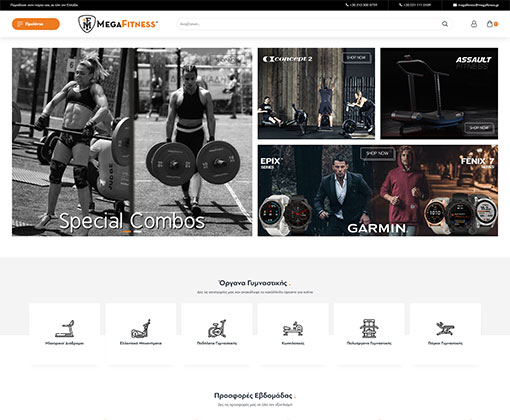
Task: Click Shop Now on Garmin banner
Action: 377,153
